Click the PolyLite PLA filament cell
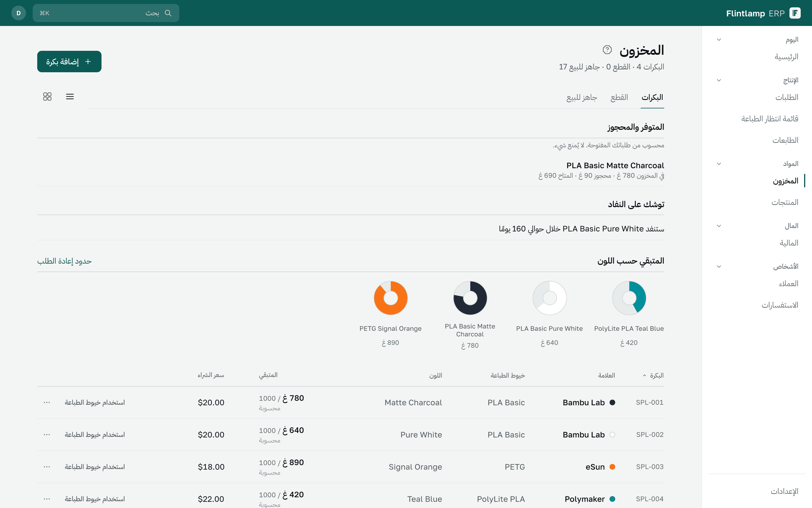Screen dimensions: 812x508 [x=501, y=499]
